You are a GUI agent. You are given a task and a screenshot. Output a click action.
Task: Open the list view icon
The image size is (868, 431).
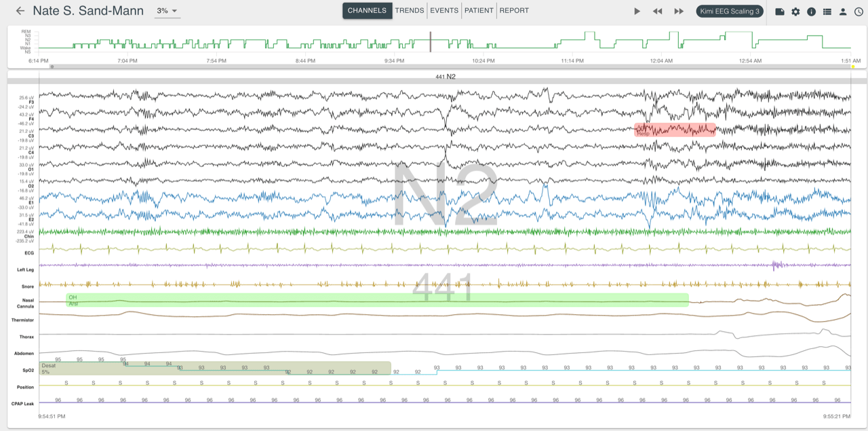click(827, 12)
